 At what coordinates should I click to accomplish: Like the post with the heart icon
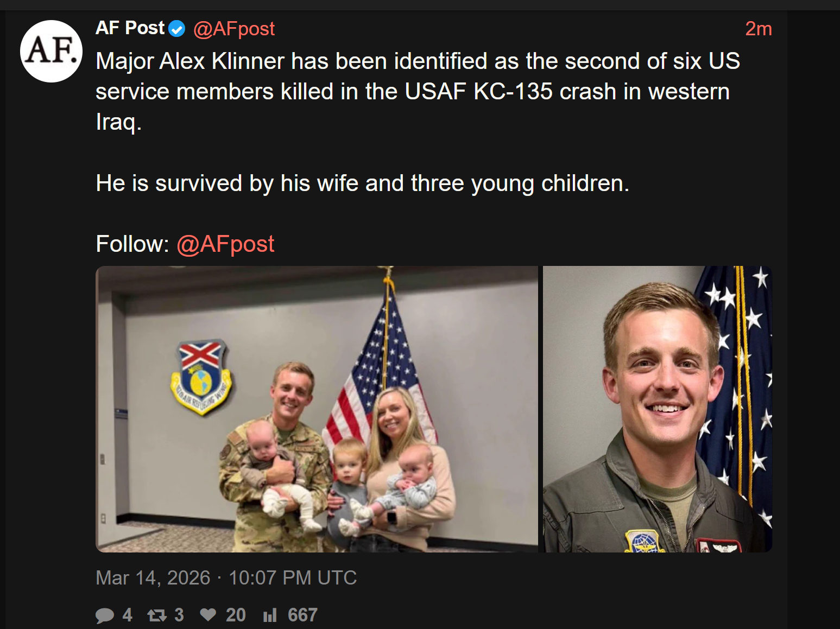[x=208, y=614]
